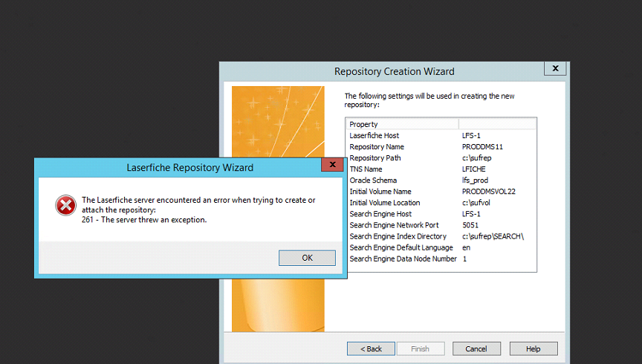Click the 5051 port value

click(470, 225)
